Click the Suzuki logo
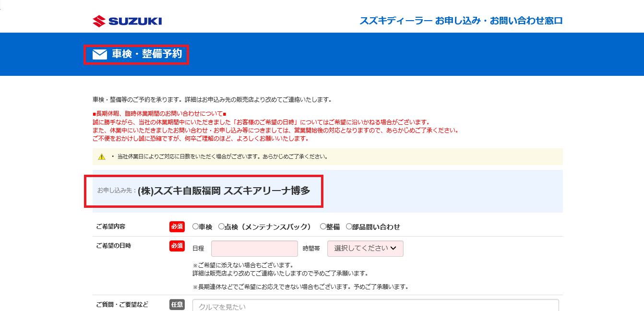The image size is (644, 311). pos(127,21)
